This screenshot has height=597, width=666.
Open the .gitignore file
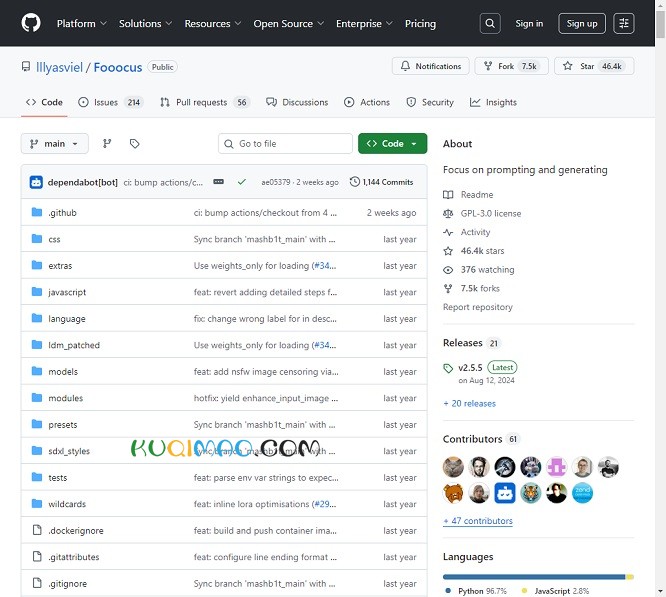67,583
